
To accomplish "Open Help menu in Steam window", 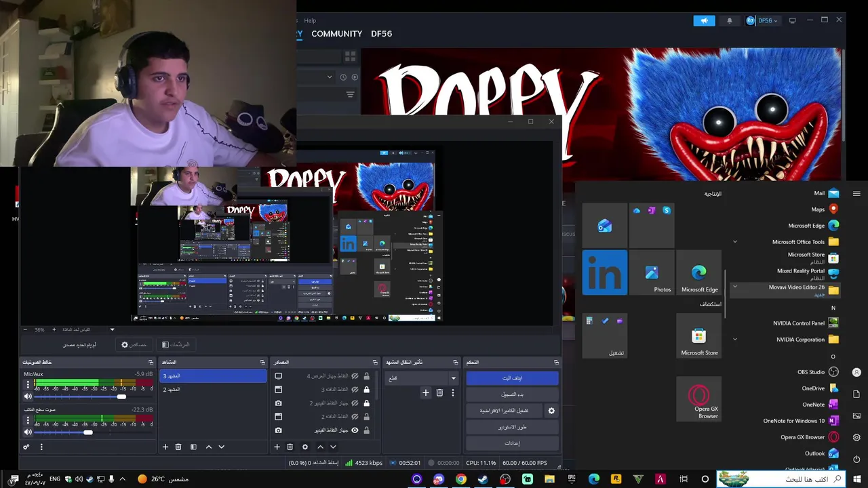I will (x=311, y=20).
